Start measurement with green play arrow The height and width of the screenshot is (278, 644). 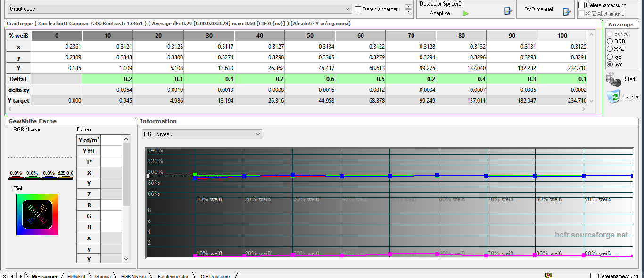(x=466, y=13)
